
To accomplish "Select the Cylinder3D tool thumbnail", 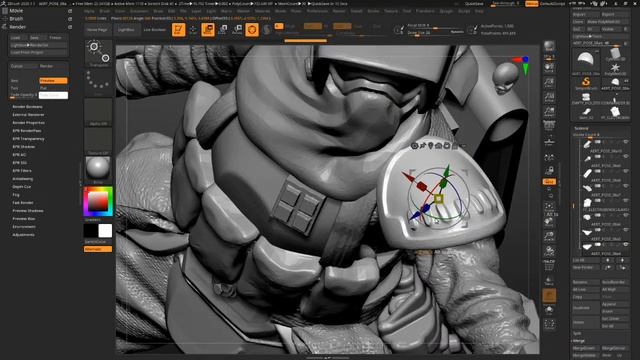I will coord(615,54).
